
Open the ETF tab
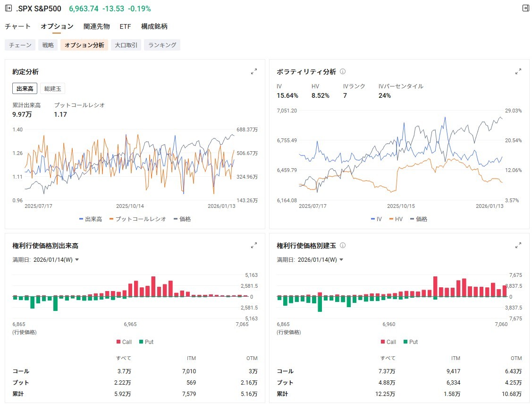click(x=125, y=26)
